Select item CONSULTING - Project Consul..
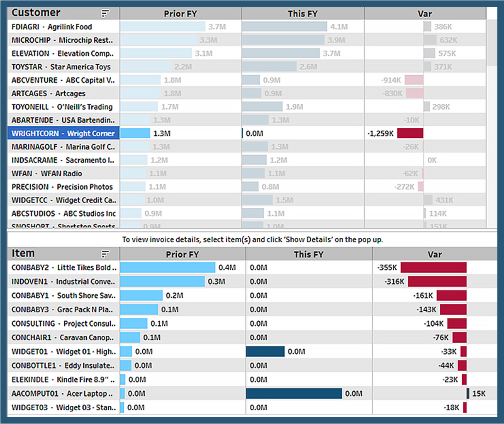This screenshot has width=504, height=424. [63, 324]
